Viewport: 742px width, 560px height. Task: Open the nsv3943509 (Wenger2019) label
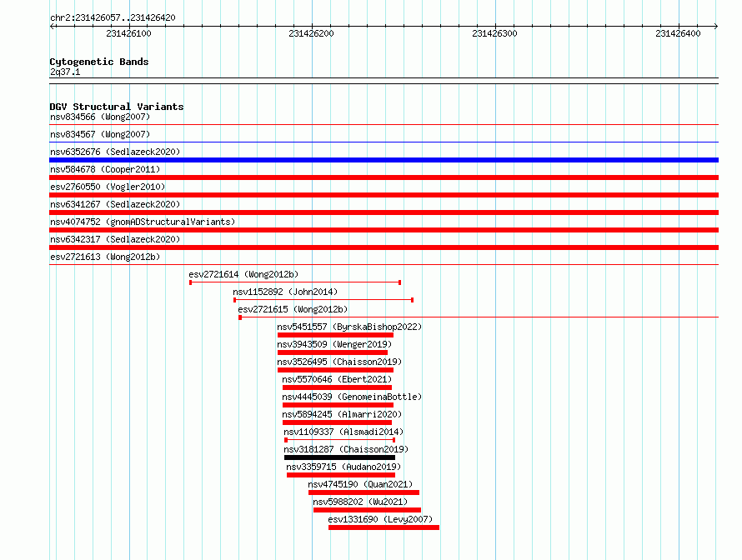334,344
